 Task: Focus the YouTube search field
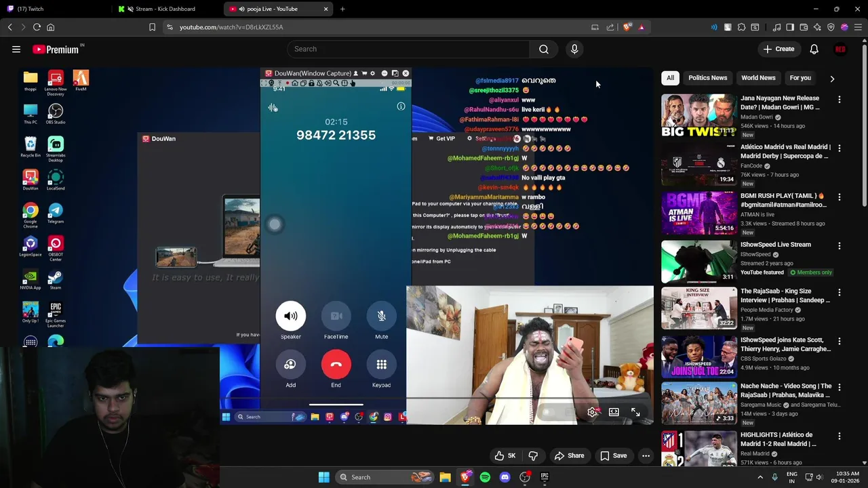tap(409, 49)
